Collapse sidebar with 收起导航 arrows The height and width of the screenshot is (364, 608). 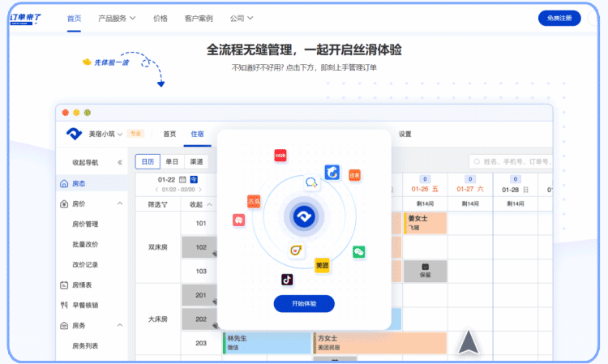click(x=120, y=162)
